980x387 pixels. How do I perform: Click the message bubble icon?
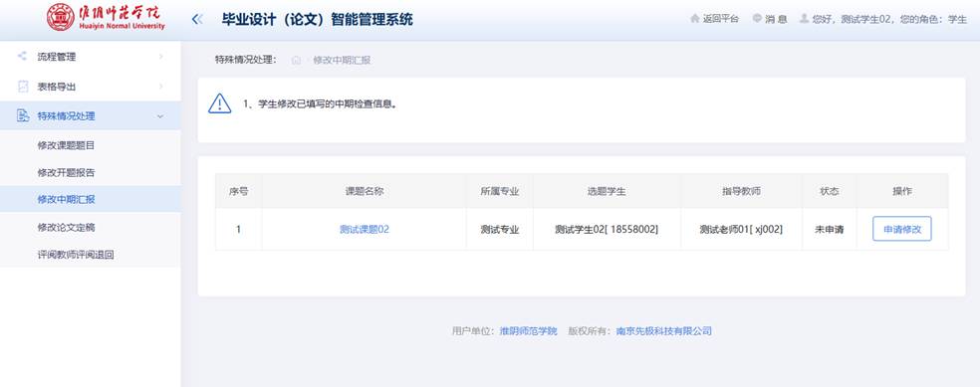click(x=757, y=19)
